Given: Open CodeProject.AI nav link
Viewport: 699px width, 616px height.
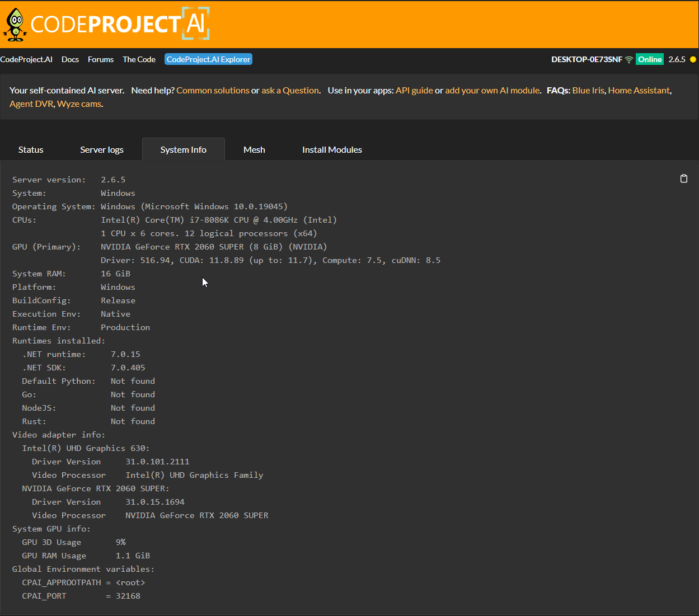Looking at the screenshot, I should click(x=26, y=59).
